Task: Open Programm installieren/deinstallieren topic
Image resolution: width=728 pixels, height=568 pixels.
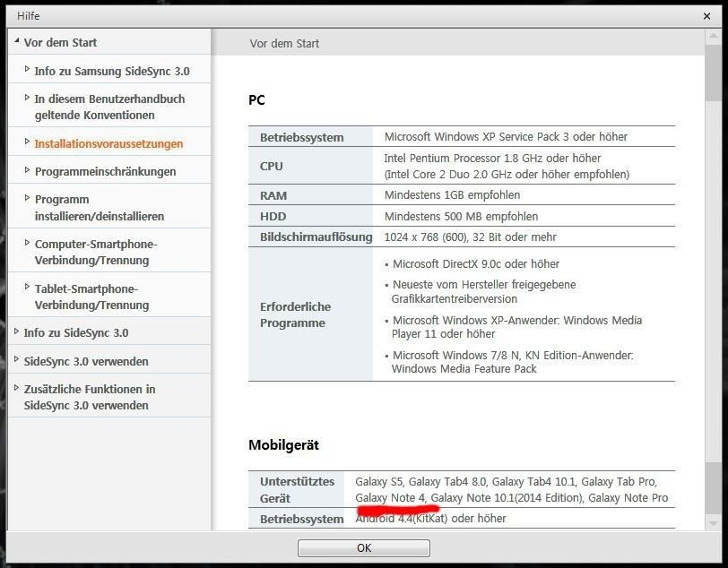Action: pyautogui.click(x=100, y=208)
